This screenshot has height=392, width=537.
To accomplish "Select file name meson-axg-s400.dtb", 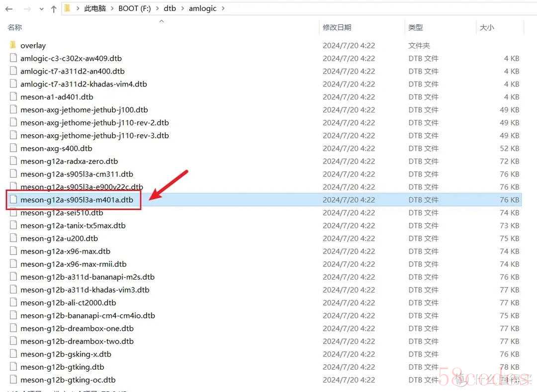I will click(56, 148).
